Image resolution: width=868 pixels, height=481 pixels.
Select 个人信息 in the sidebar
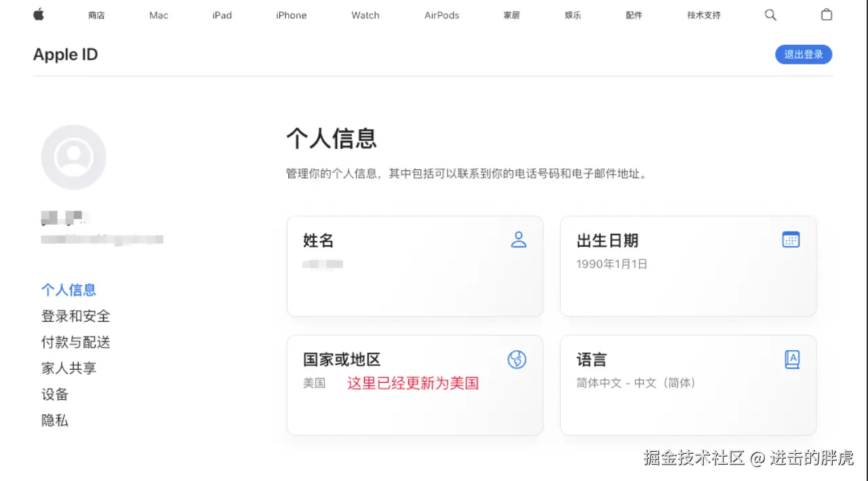[x=68, y=290]
